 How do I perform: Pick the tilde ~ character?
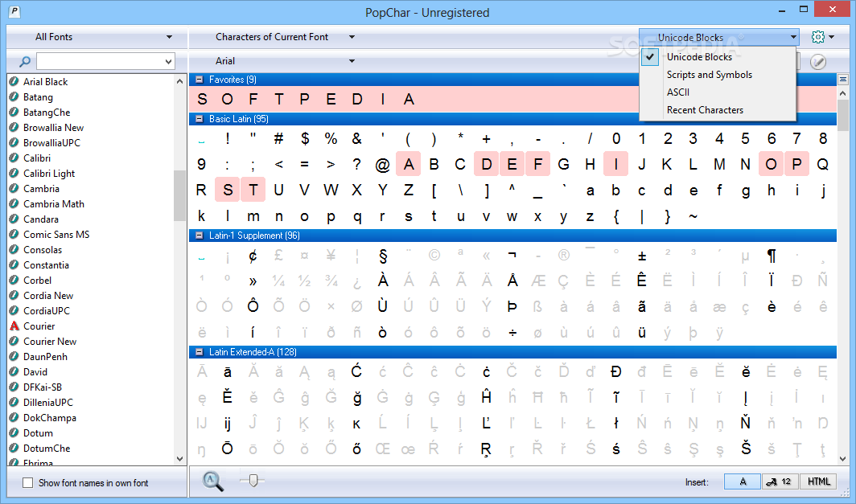point(693,216)
